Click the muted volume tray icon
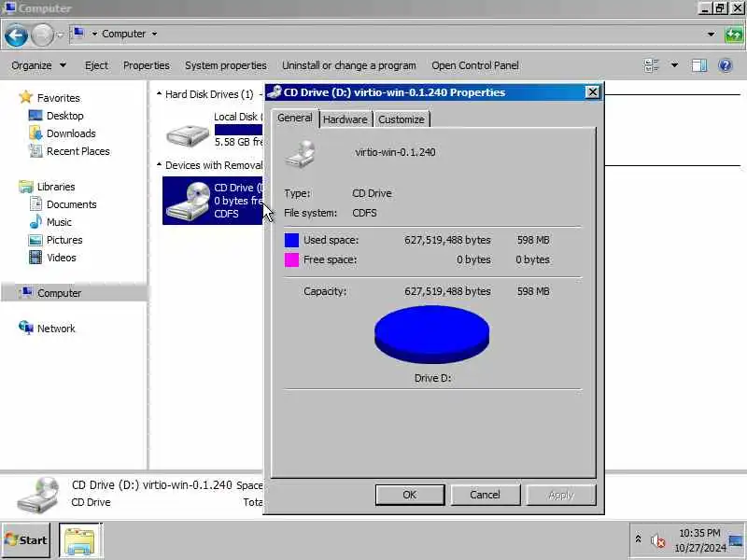747x560 pixels. click(658, 540)
